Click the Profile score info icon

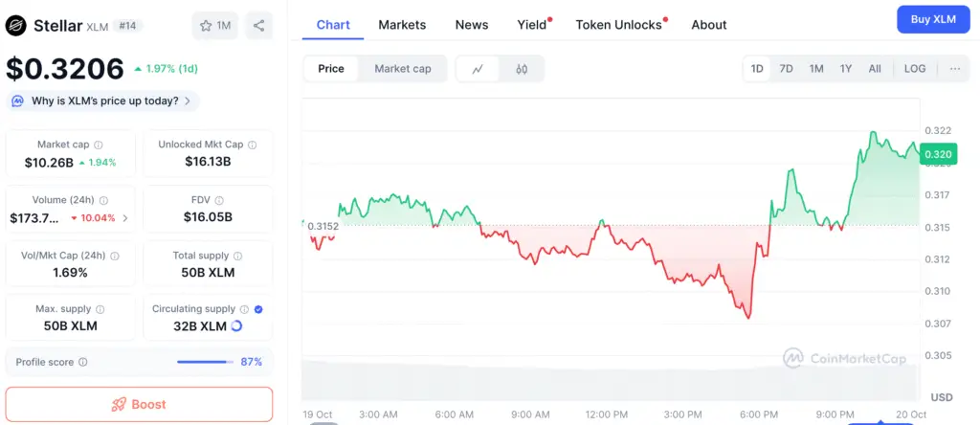click(83, 362)
